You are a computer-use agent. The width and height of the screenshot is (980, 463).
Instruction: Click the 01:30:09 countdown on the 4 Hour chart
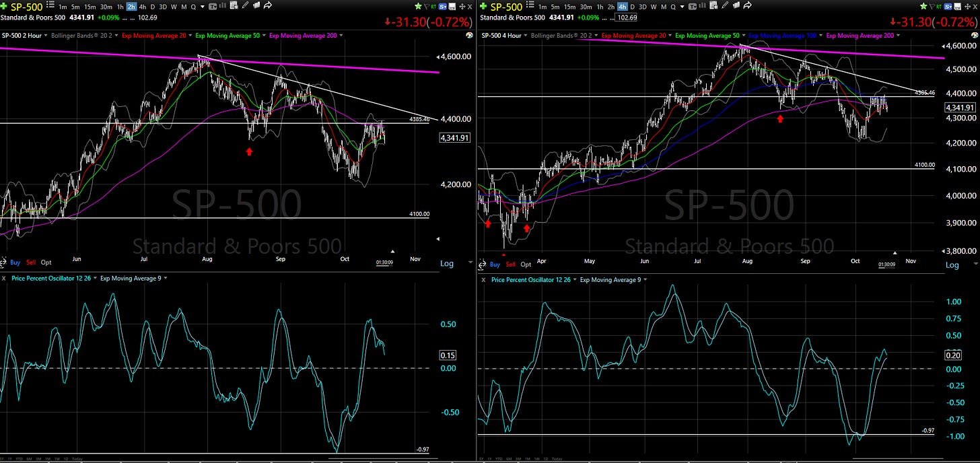(x=888, y=264)
